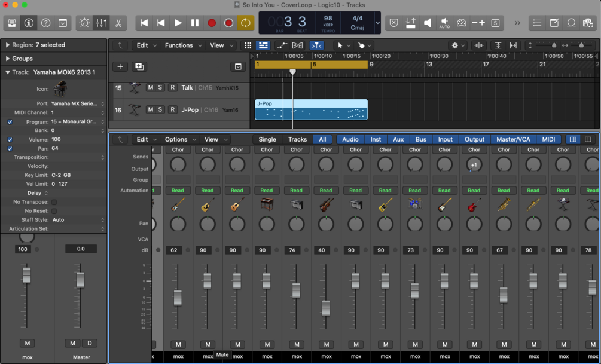Click the piano icon in Track inspector
The height and width of the screenshot is (364, 601).
(x=60, y=89)
